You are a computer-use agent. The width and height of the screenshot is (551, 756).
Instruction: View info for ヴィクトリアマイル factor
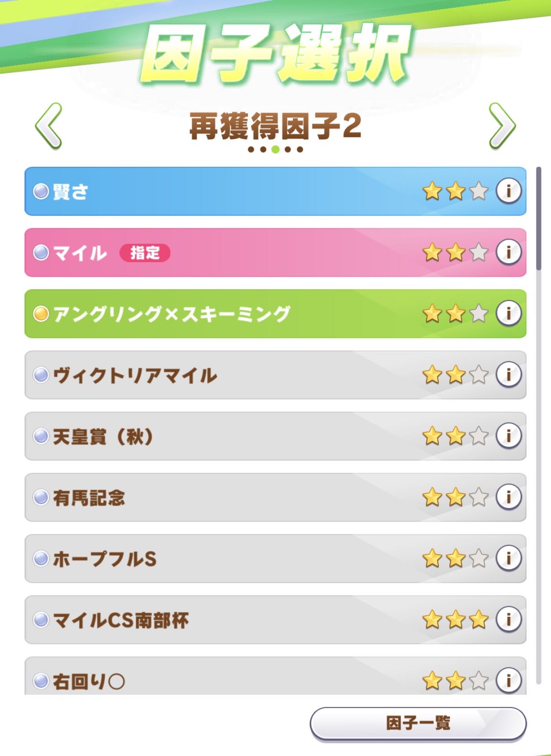coord(509,375)
